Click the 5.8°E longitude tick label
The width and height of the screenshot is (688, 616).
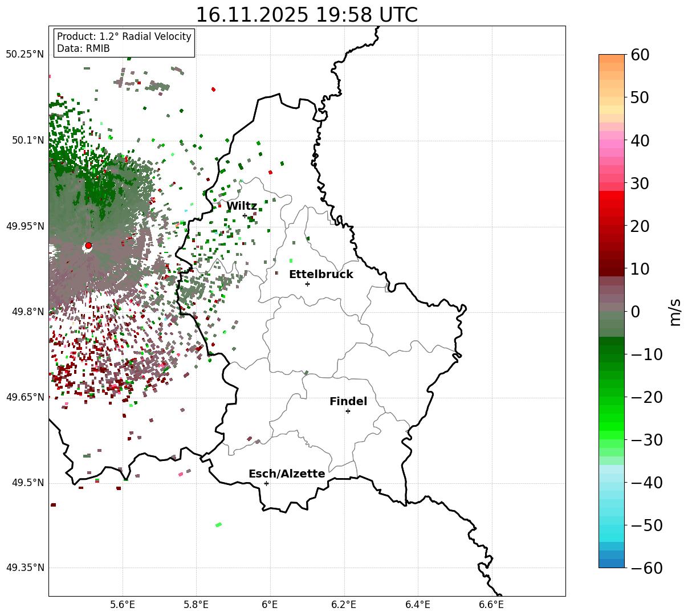[196, 605]
